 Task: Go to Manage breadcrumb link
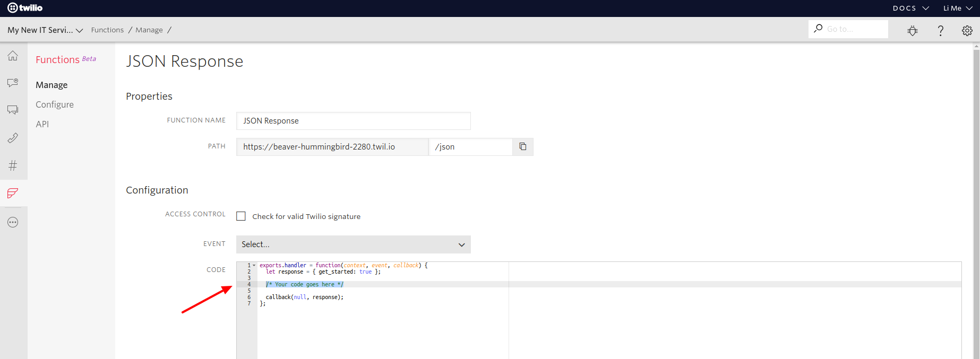pos(149,30)
